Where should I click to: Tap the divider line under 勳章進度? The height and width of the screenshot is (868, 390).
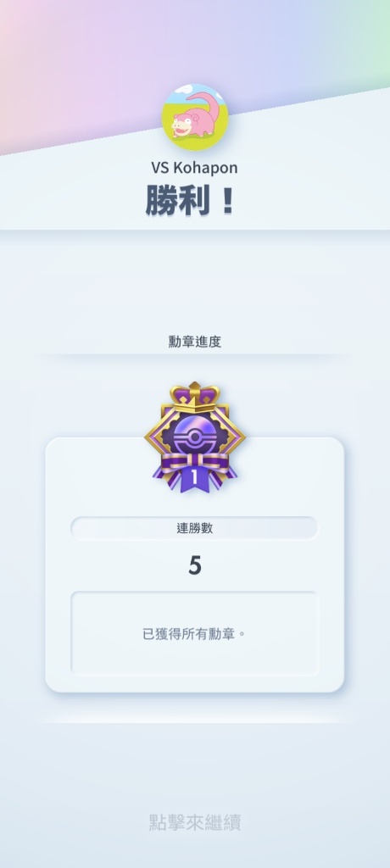pos(195,354)
